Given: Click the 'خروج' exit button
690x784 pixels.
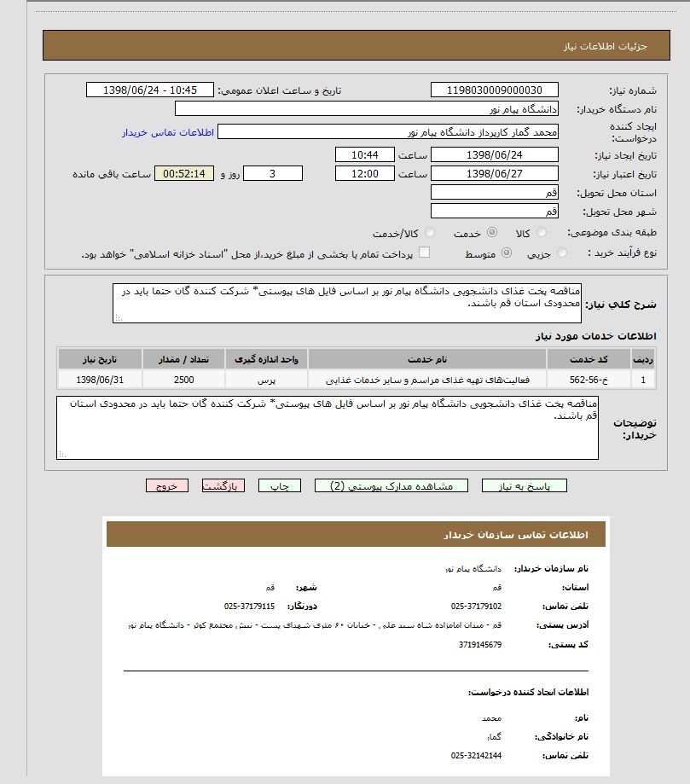Looking at the screenshot, I should (167, 485).
